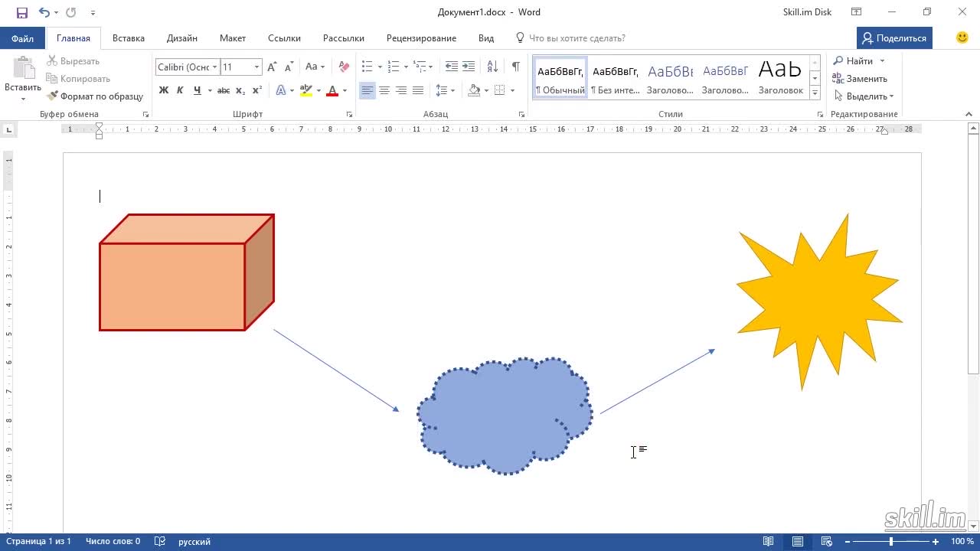This screenshot has height=551, width=980.
Task: Click the numbered list icon
Action: click(394, 67)
